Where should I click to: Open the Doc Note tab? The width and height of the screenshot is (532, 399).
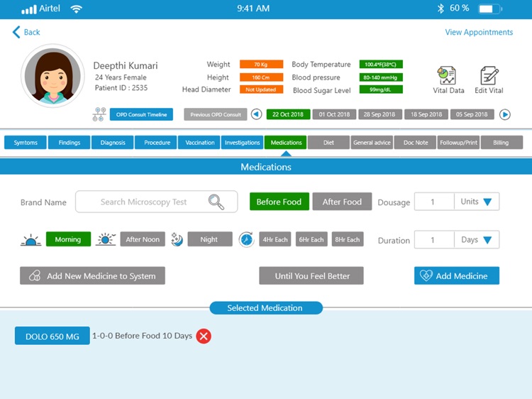click(415, 143)
